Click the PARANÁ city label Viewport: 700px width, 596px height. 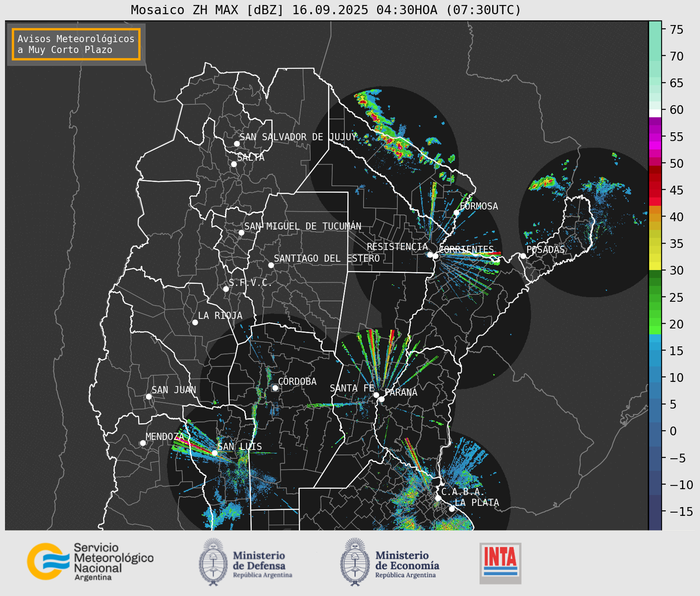click(x=401, y=392)
